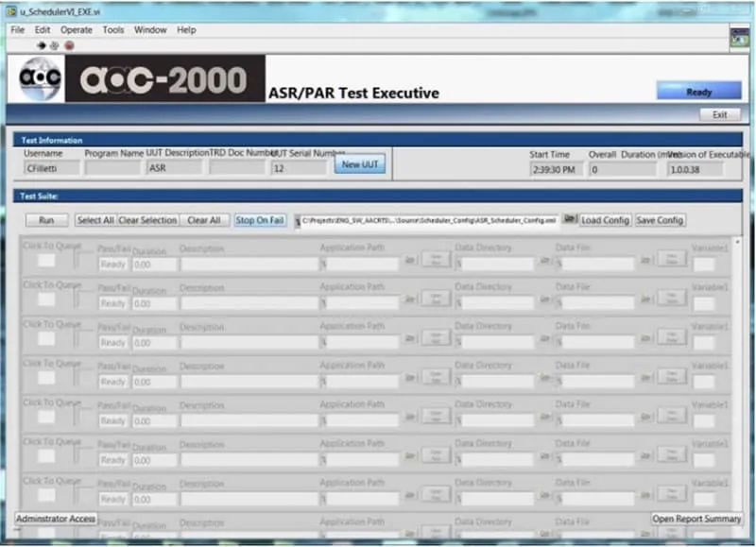Click the scroll-up arrow of the test list

pos(737,243)
